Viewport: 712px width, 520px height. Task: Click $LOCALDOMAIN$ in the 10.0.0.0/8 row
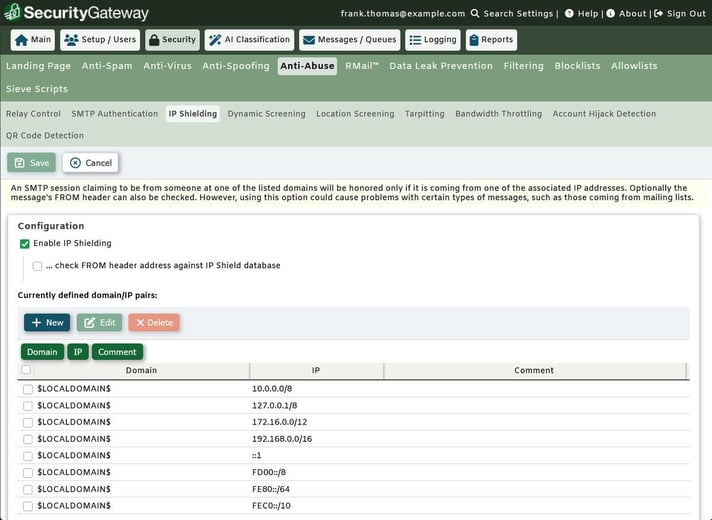tap(74, 389)
